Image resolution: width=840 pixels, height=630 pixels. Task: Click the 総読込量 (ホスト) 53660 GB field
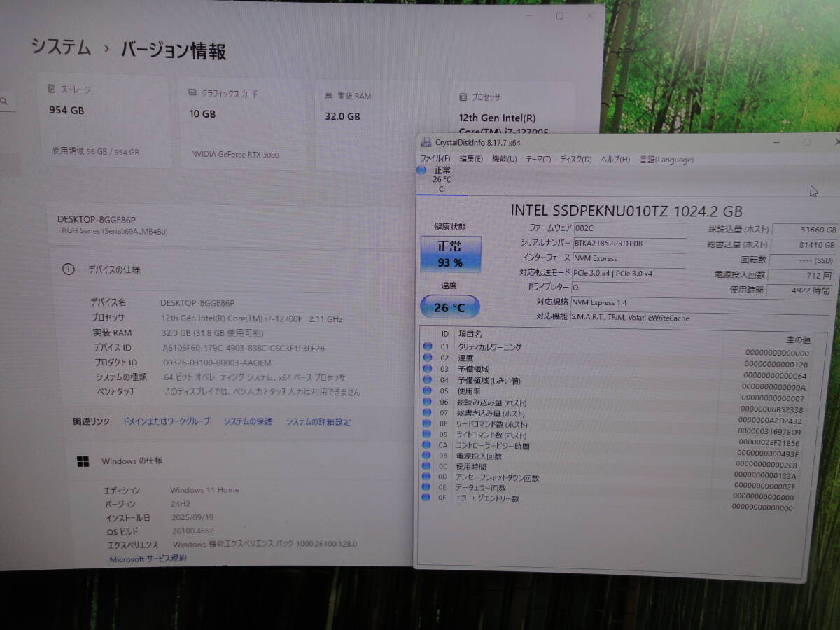coord(805,230)
